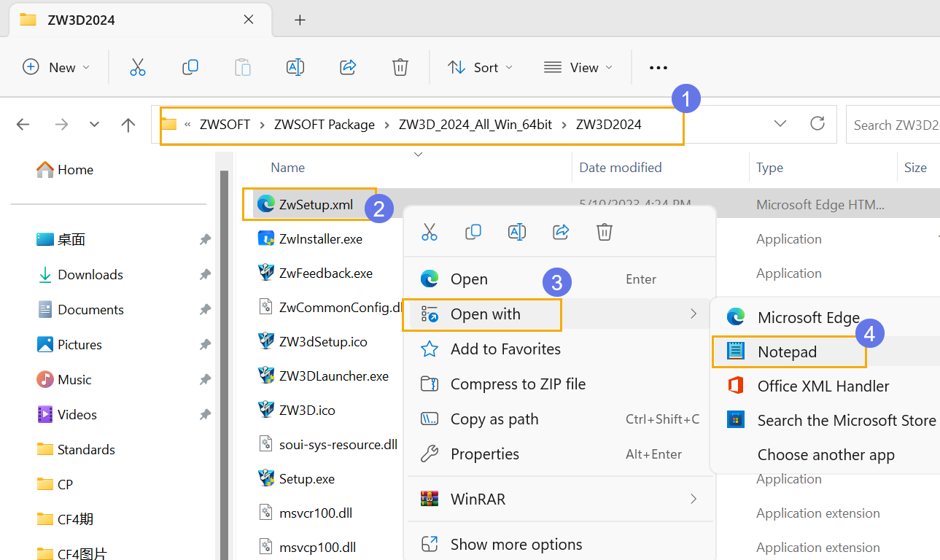
Task: Open Properties from the context menu
Action: (x=559, y=454)
